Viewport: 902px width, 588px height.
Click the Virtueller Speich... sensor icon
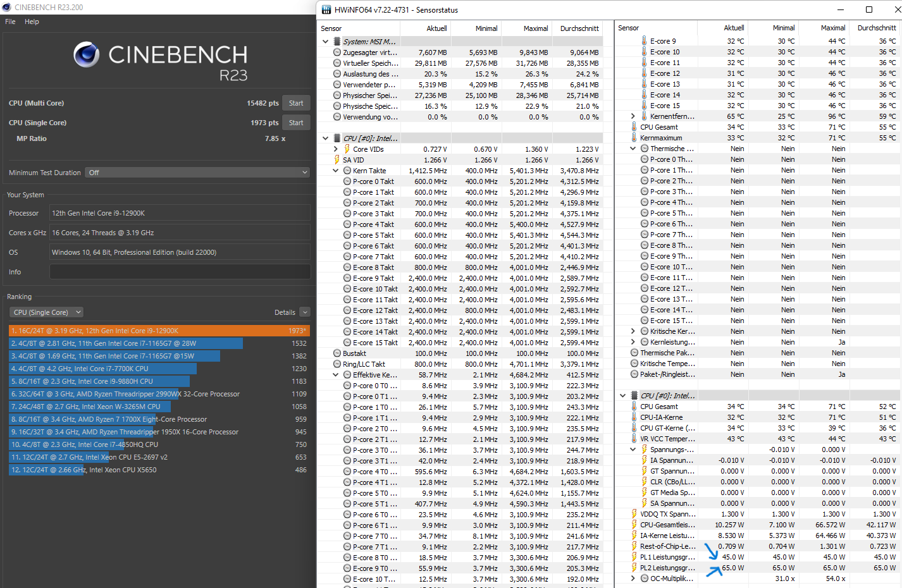pyautogui.click(x=337, y=63)
